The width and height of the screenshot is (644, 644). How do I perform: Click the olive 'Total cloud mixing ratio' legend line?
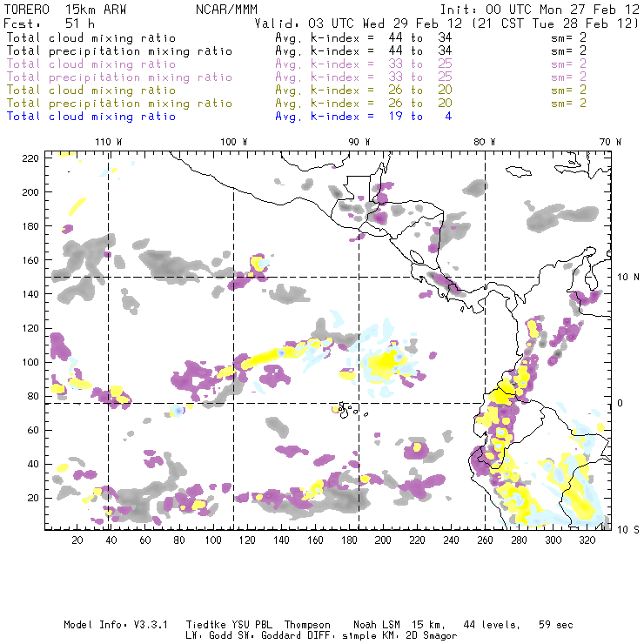pyautogui.click(x=91, y=91)
